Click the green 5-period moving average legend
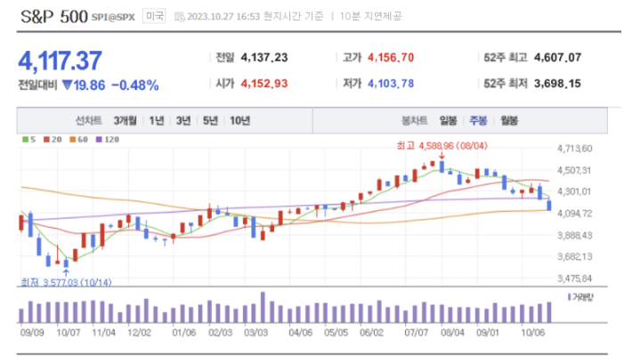Screen dimensions: 624x364 (x=28, y=140)
